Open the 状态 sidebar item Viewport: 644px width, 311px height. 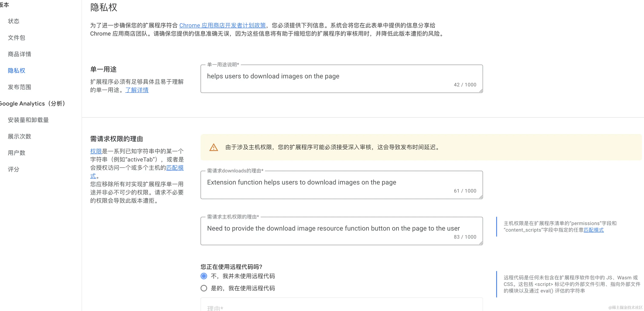click(x=13, y=21)
